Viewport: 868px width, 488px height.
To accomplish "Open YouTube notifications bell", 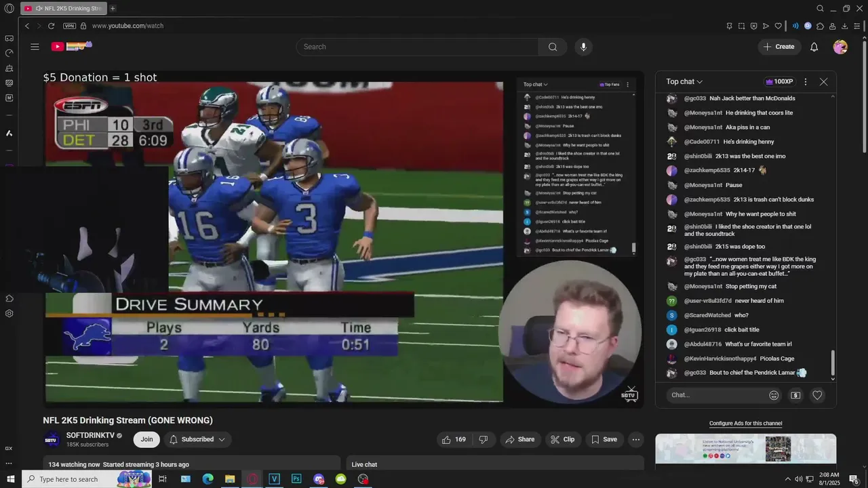I will coord(814,47).
